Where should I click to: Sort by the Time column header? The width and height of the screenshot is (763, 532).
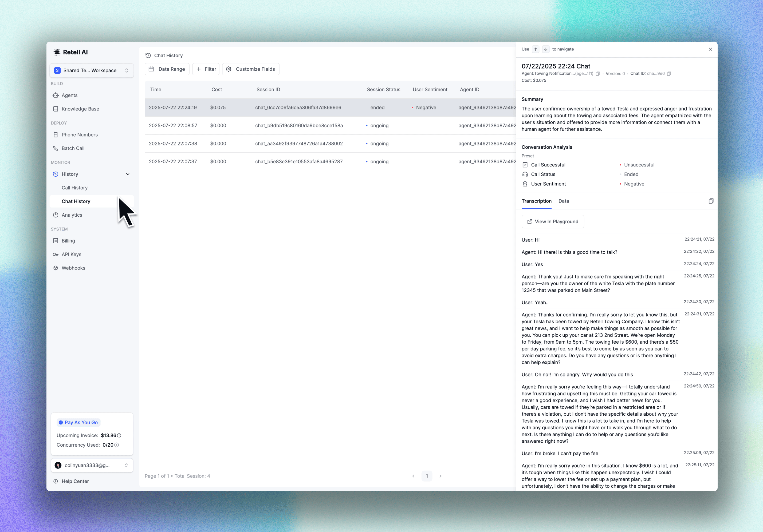[156, 90]
